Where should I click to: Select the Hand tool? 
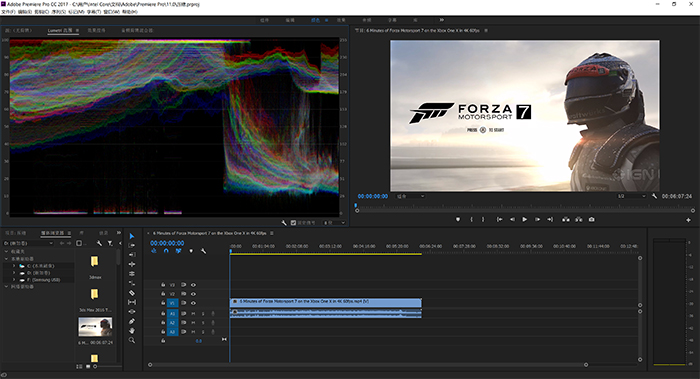tap(132, 331)
